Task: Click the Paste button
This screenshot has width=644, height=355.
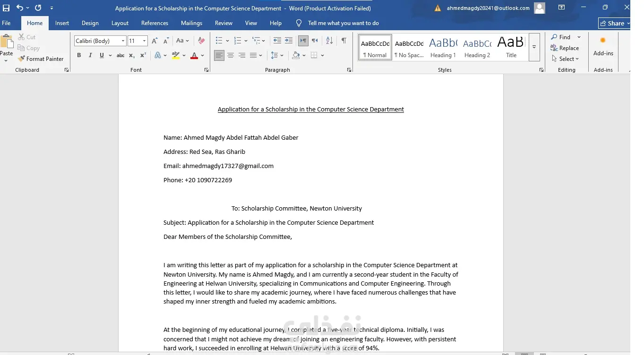Action: (7, 48)
